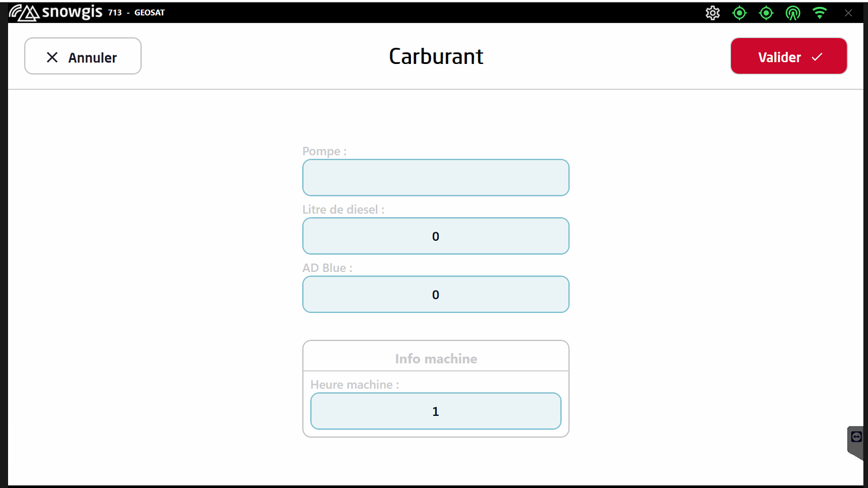Confirm with the red Valider button text
868x488 pixels.
pyautogui.click(x=779, y=57)
